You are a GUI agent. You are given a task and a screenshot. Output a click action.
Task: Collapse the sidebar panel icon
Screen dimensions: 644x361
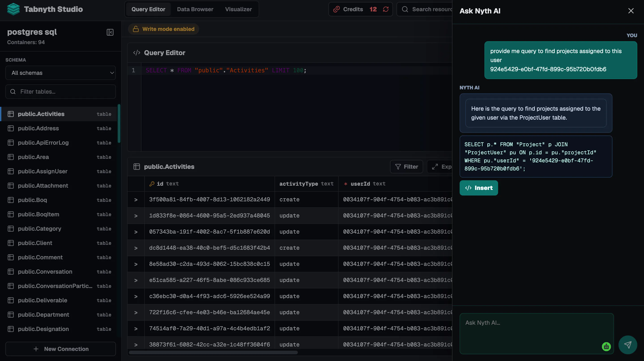[110, 32]
